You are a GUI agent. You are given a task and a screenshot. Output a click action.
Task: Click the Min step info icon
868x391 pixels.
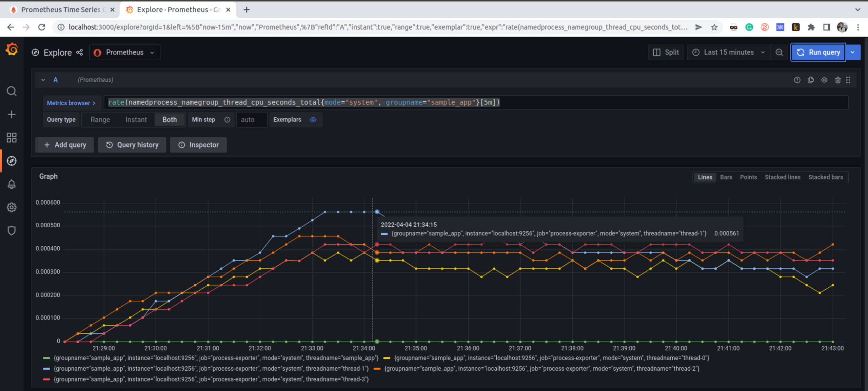click(227, 120)
